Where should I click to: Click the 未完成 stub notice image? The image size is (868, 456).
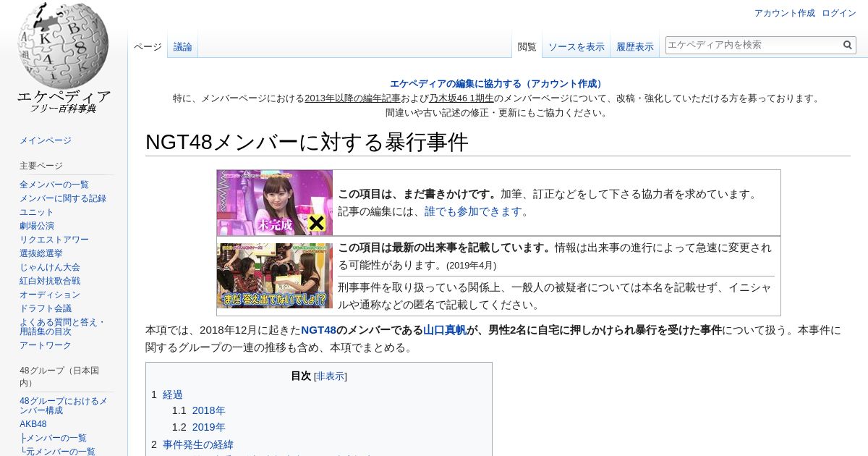pyautogui.click(x=275, y=203)
